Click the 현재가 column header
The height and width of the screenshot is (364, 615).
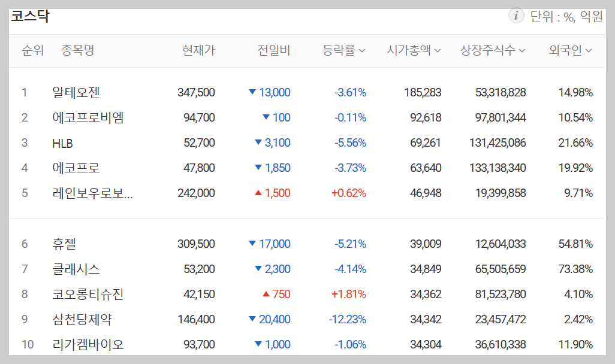[198, 50]
